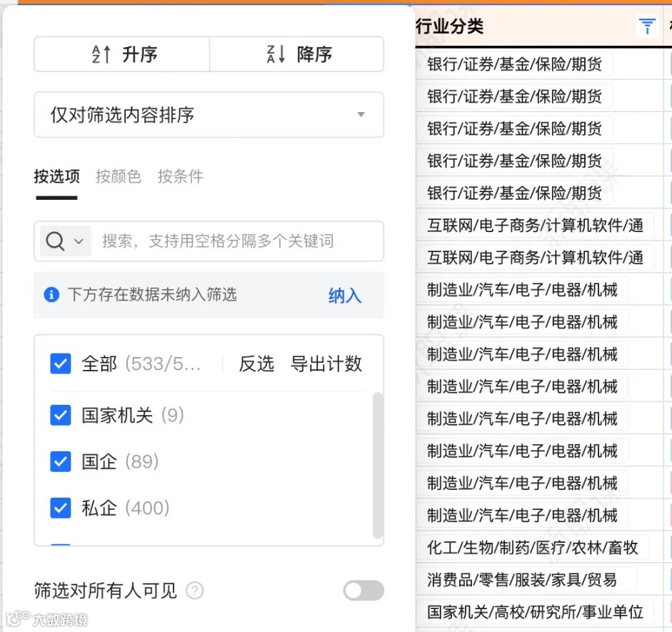Uncheck the 私企 (400) checkbox
This screenshot has height=632, width=672.
coord(60,508)
